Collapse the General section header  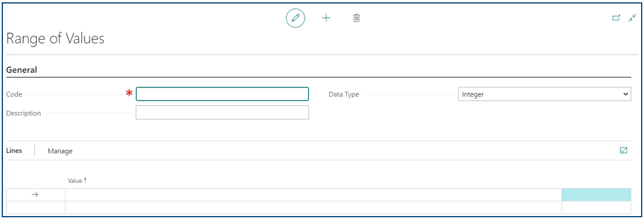pos(22,70)
